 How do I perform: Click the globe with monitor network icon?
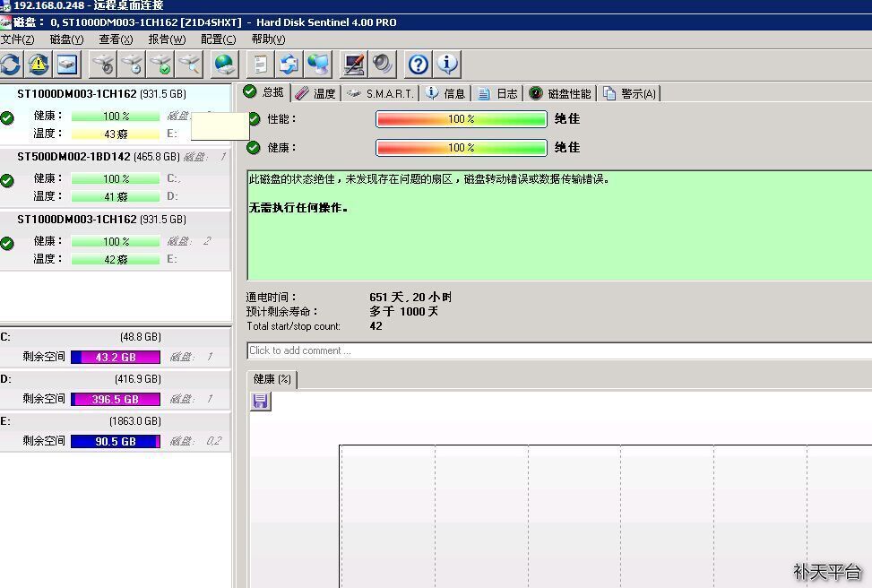(319, 65)
